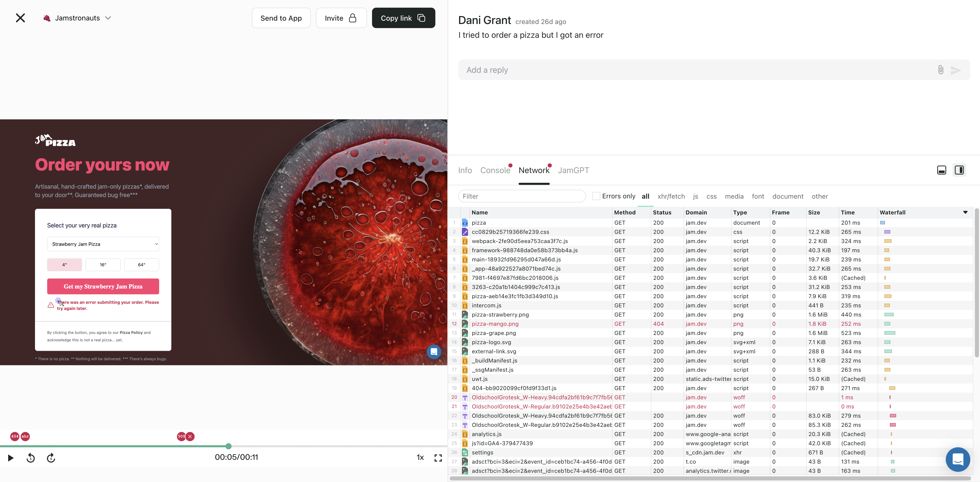This screenshot has height=482, width=980.
Task: Open the Waterfall column sort arrow
Action: pos(965,212)
